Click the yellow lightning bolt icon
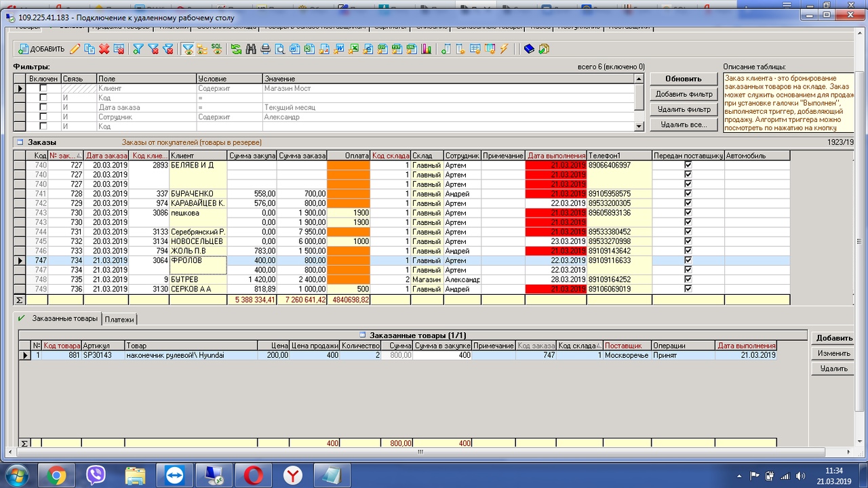Screen dimensions: 868x488 pos(504,49)
